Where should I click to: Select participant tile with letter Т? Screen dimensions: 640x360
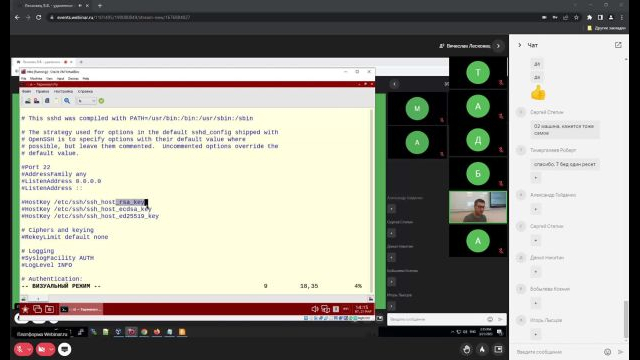478,73
